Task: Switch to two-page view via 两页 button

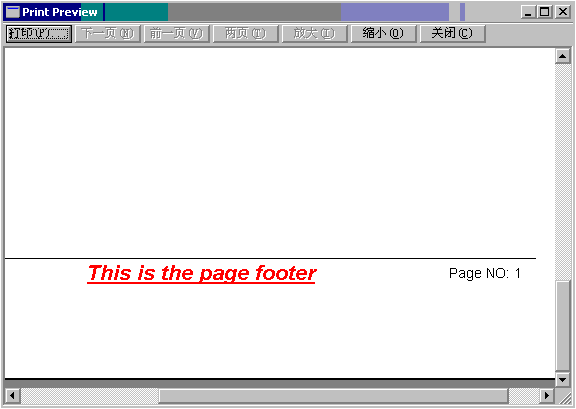Action: click(245, 34)
